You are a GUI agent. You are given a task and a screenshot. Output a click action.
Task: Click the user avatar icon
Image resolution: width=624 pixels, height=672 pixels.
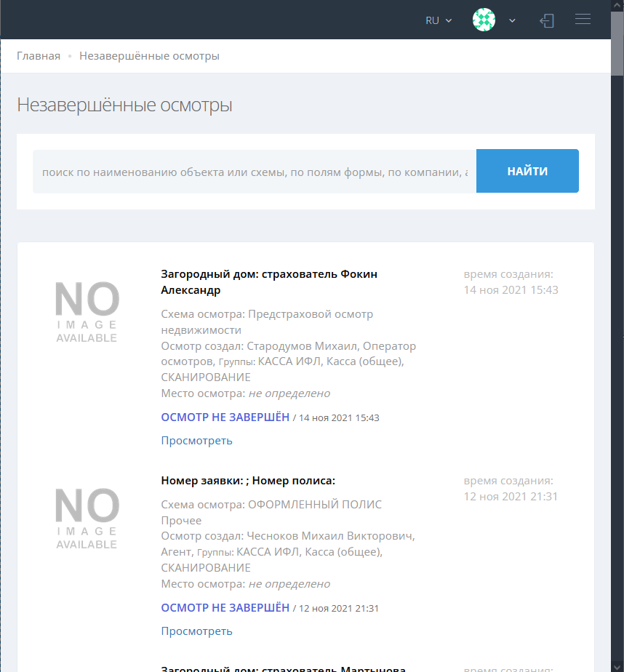(484, 20)
